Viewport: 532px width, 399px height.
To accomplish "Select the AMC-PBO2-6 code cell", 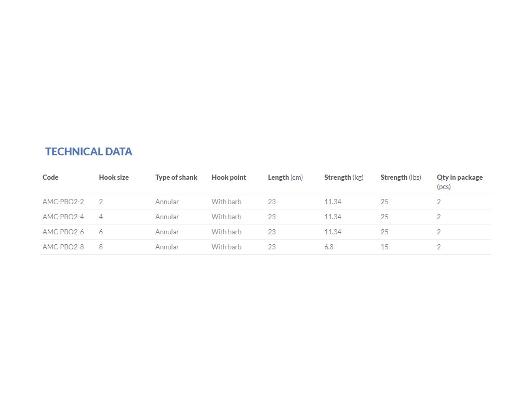I will click(x=63, y=232).
